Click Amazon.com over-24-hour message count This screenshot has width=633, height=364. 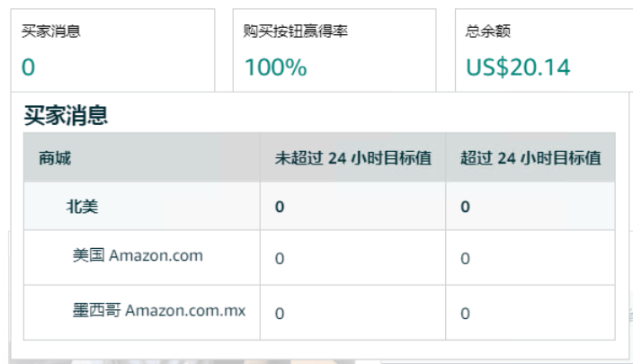[x=465, y=259]
